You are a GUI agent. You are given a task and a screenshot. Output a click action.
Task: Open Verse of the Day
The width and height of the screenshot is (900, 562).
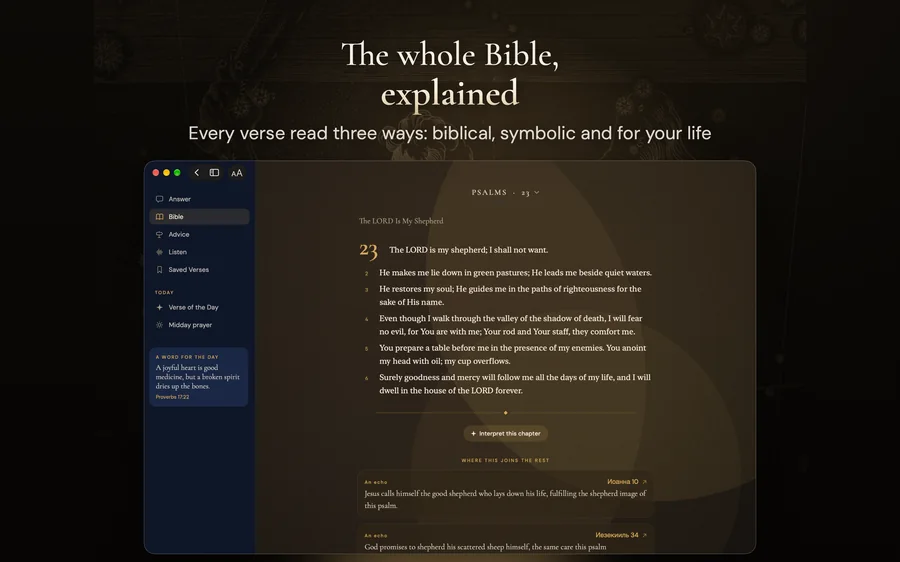(x=199, y=308)
